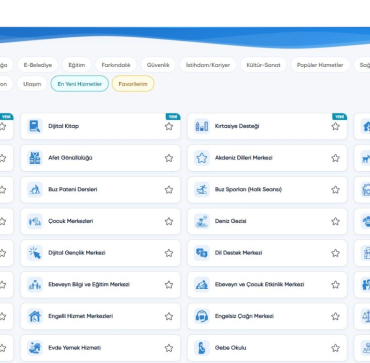Click the Kırtasiye Desteği stationery icon
The width and height of the screenshot is (370, 363).
click(202, 126)
